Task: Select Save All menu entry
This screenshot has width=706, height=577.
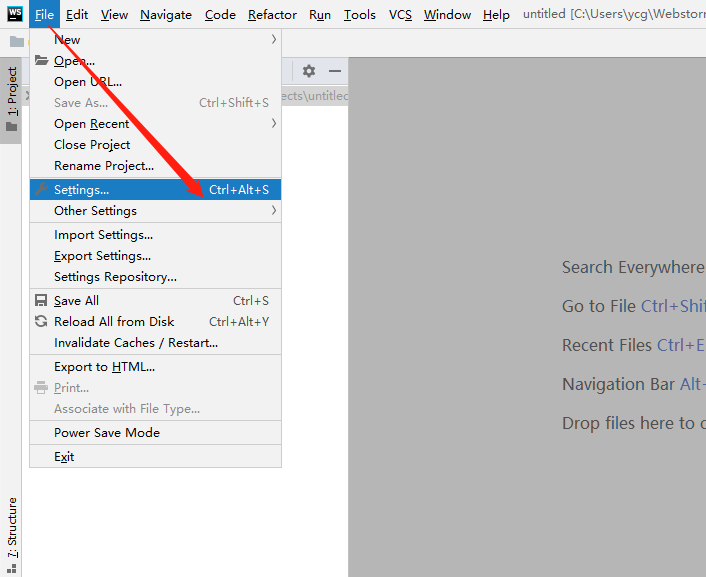Action: tap(155, 300)
